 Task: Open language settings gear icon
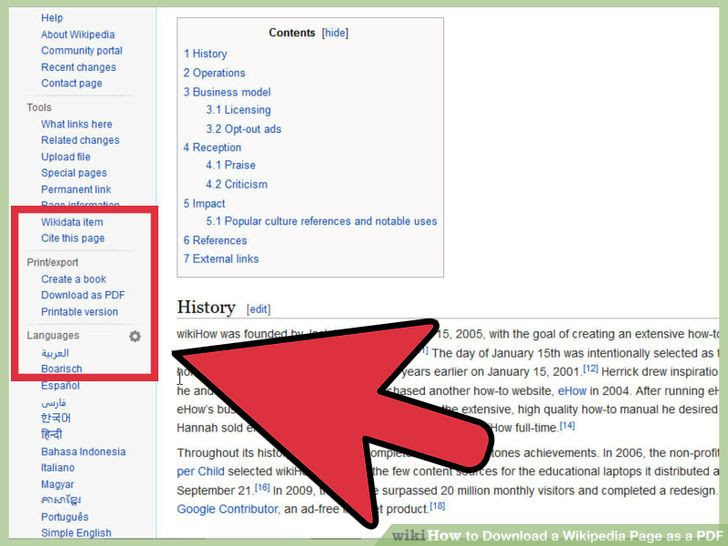(x=135, y=336)
